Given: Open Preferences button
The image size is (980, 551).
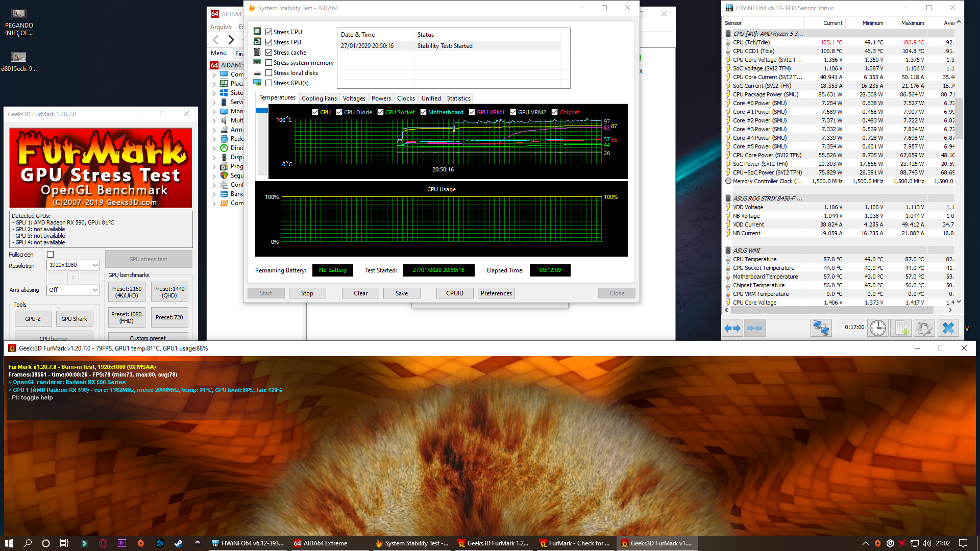Looking at the screenshot, I should pos(496,293).
